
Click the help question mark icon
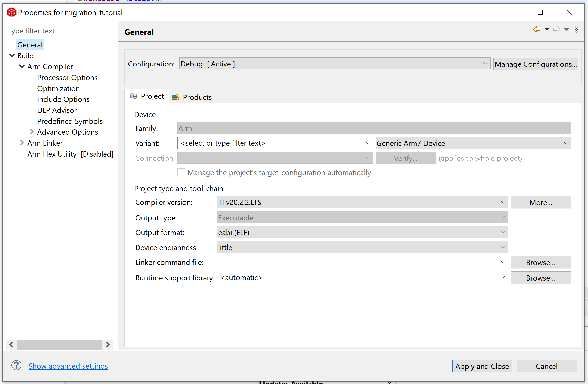pos(16,365)
